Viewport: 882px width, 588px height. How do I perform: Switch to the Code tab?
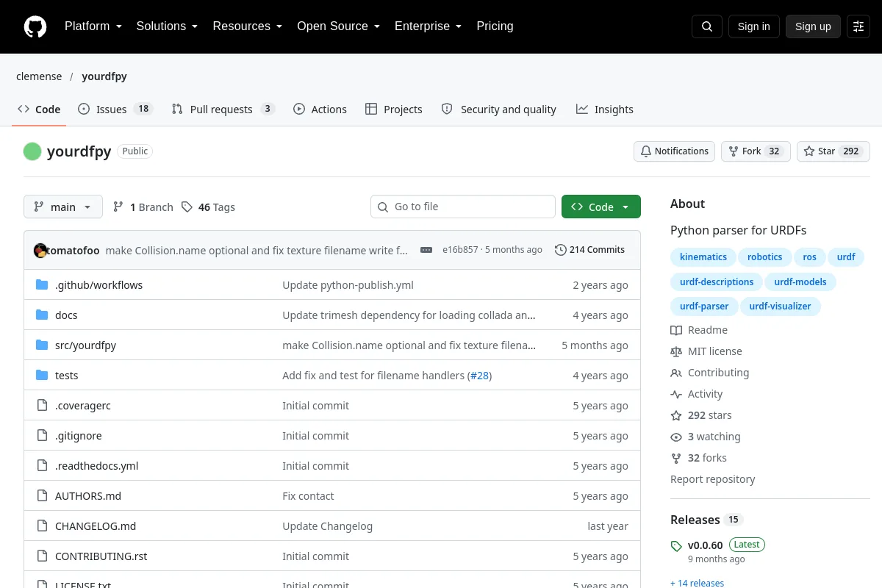(x=39, y=110)
